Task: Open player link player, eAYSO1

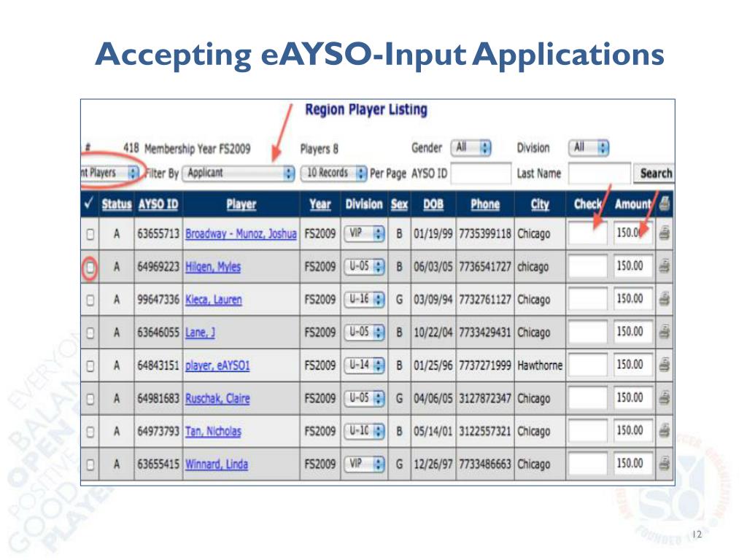Action: pyautogui.click(x=217, y=366)
